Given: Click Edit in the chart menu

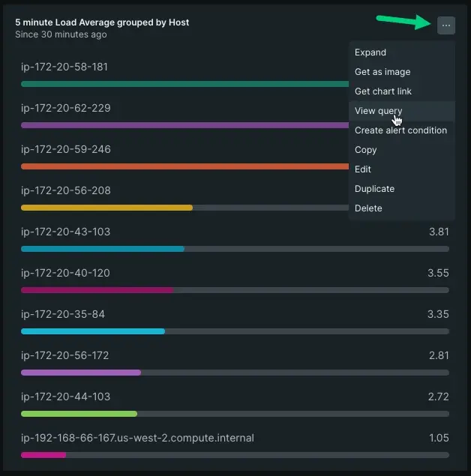Looking at the screenshot, I should coord(363,169).
